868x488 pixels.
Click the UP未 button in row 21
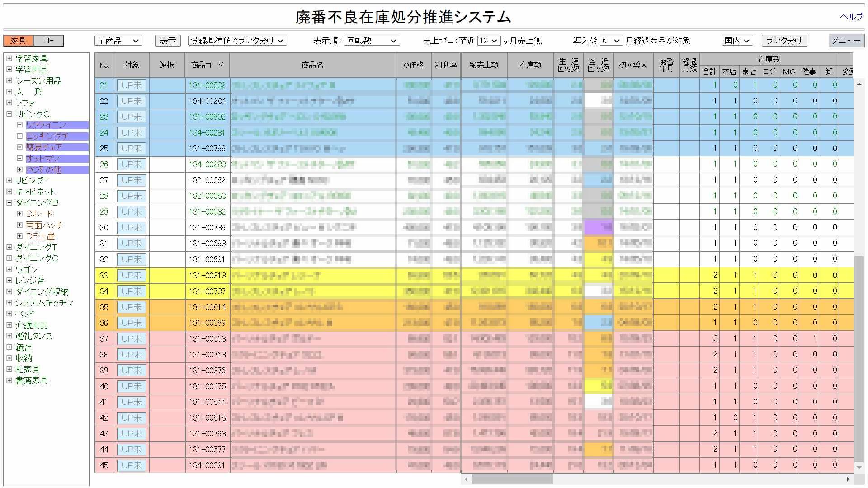pos(131,85)
